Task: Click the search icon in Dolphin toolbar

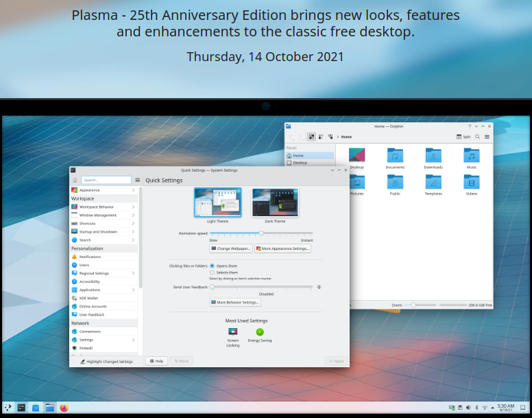Action: [477, 137]
